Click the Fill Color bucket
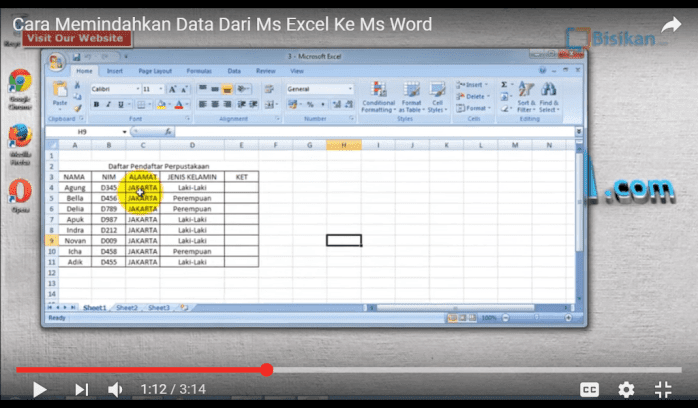698x408 pixels. point(161,105)
